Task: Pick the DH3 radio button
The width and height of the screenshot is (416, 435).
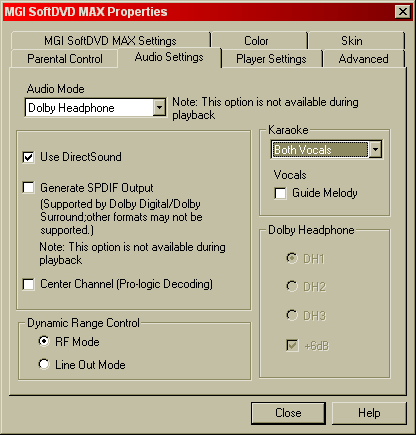Action: tap(292, 315)
